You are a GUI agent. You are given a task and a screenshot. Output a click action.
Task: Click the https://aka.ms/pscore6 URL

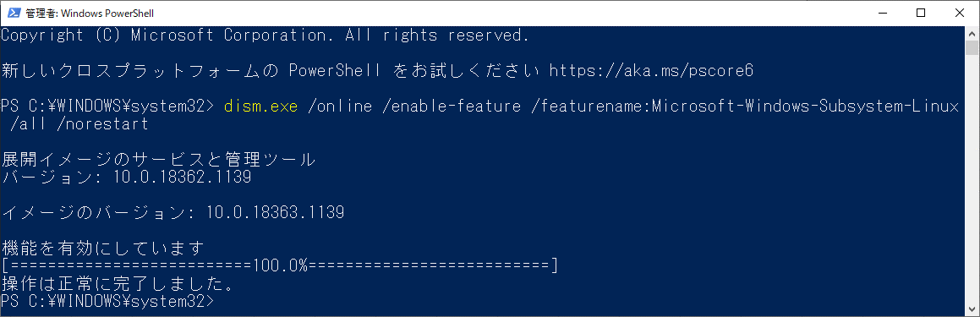coord(650,71)
